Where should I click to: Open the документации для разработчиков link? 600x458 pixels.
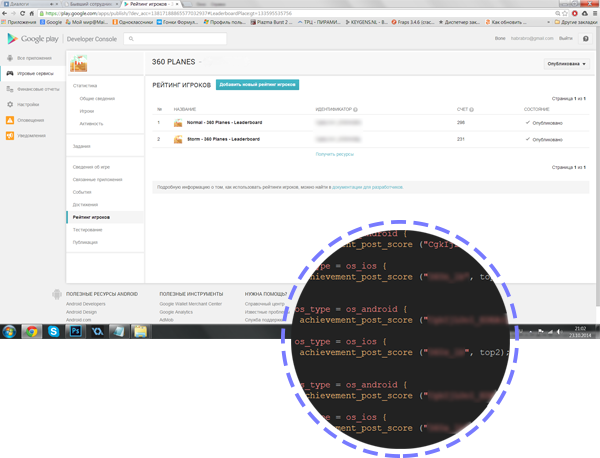click(x=367, y=187)
